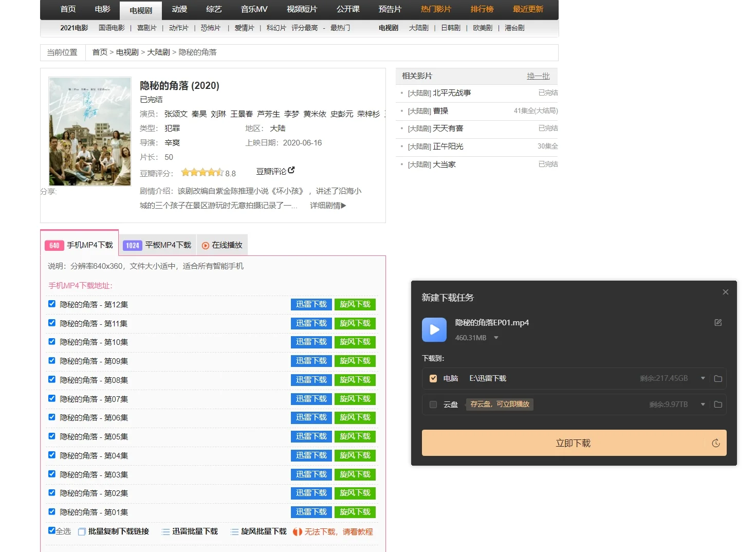The height and width of the screenshot is (552, 756).
Task: Click the 旋风批量下载 list icon
Action: [234, 532]
